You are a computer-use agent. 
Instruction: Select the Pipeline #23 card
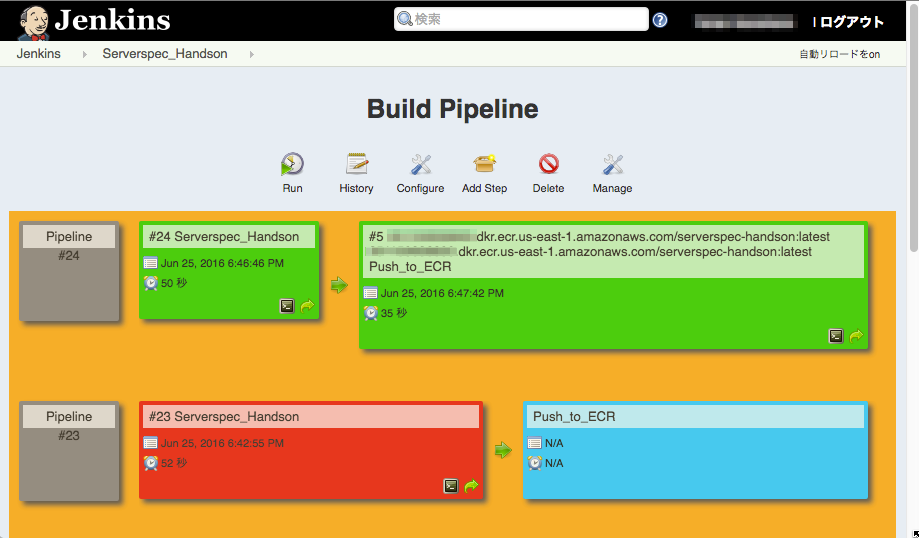point(69,451)
